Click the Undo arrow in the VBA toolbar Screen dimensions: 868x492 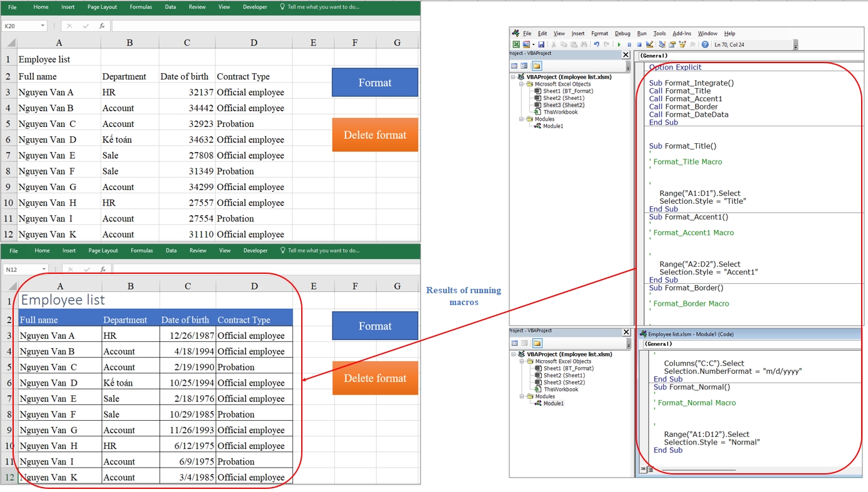pos(596,45)
